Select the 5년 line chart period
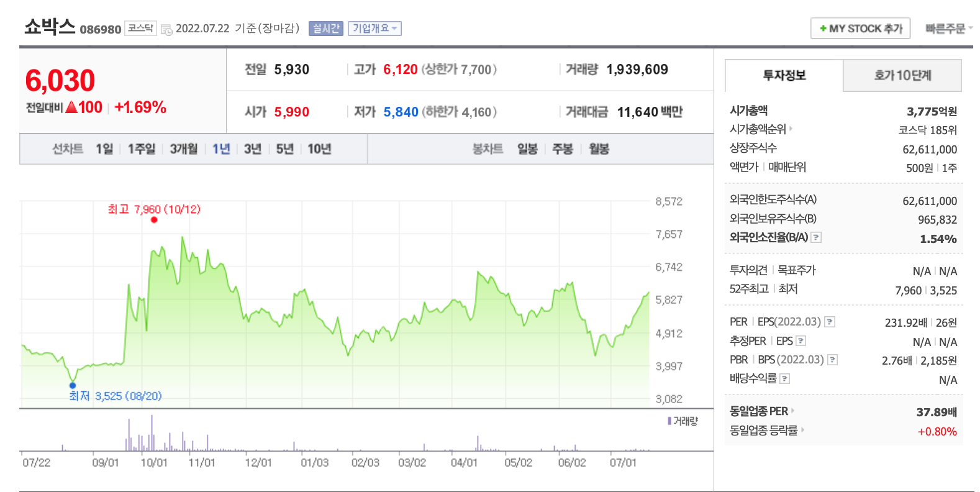Viewport: 980px width, 492px height. click(285, 149)
